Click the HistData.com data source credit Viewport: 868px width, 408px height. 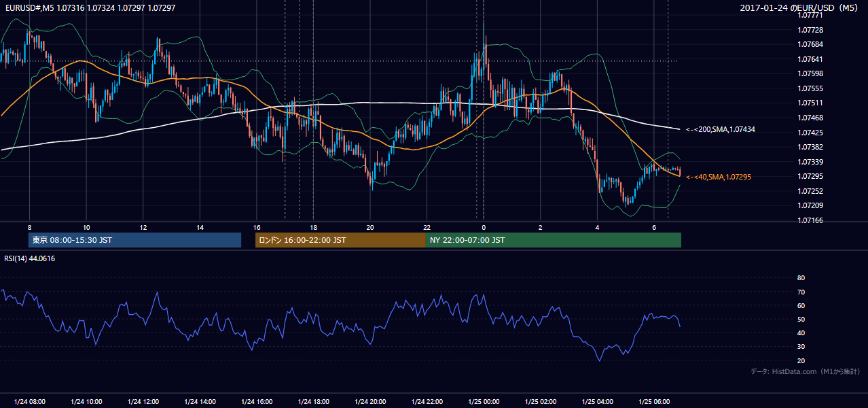[x=806, y=371]
